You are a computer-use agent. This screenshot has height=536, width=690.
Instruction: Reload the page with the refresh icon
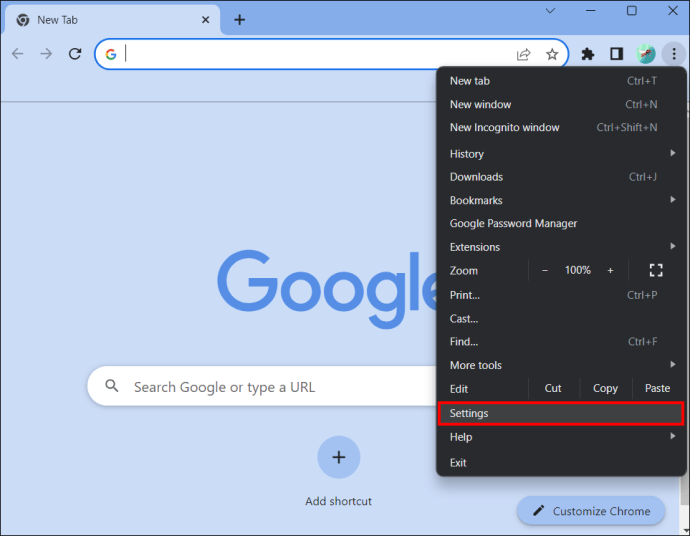pos(75,54)
